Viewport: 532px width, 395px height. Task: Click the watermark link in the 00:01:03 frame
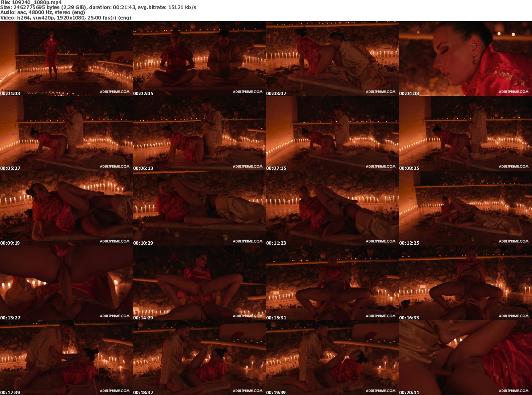(114, 92)
